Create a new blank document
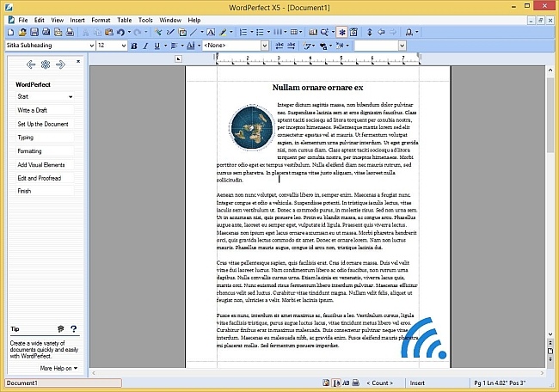The height and width of the screenshot is (392, 559). coord(10,33)
